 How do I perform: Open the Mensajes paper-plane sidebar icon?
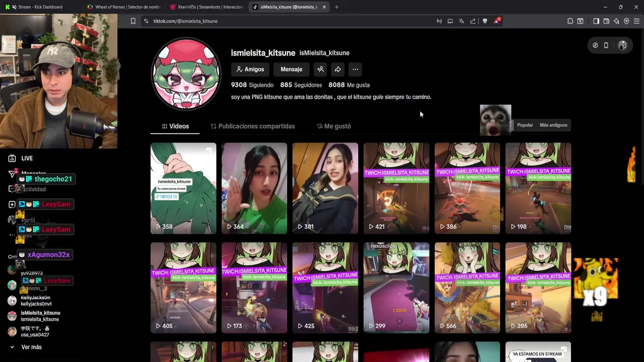(12, 173)
